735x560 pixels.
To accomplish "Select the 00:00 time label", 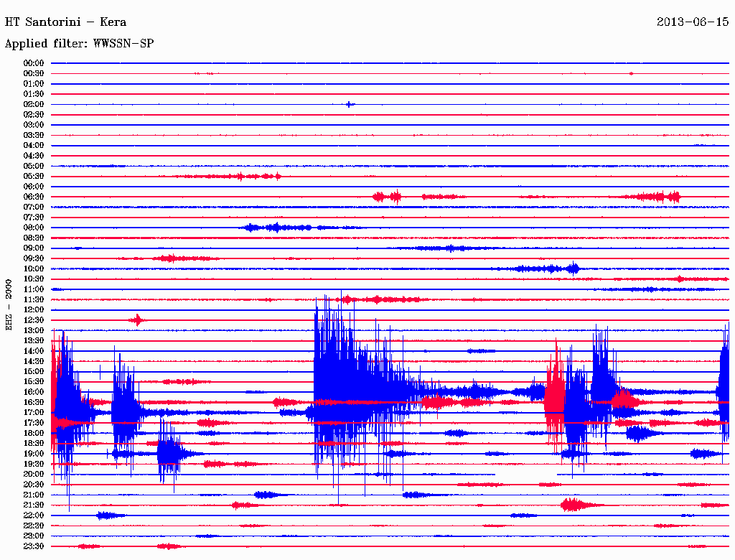I will click(x=34, y=63).
